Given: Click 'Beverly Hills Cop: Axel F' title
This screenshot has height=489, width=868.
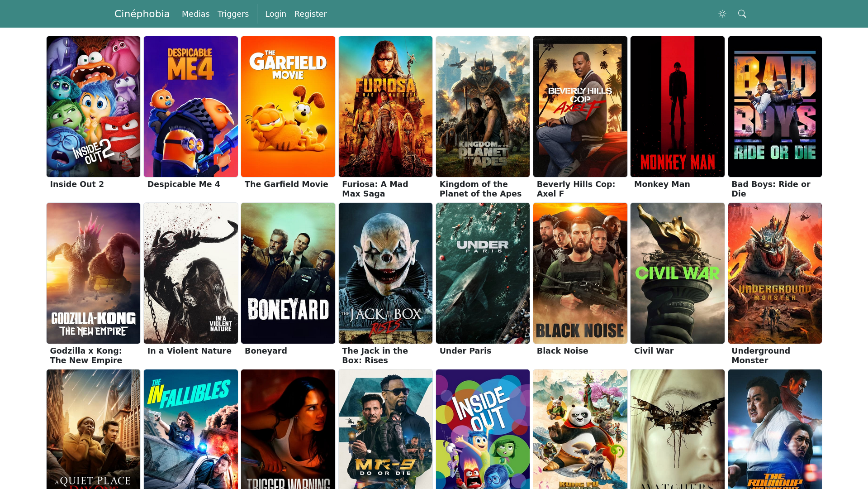Looking at the screenshot, I should click(x=576, y=189).
